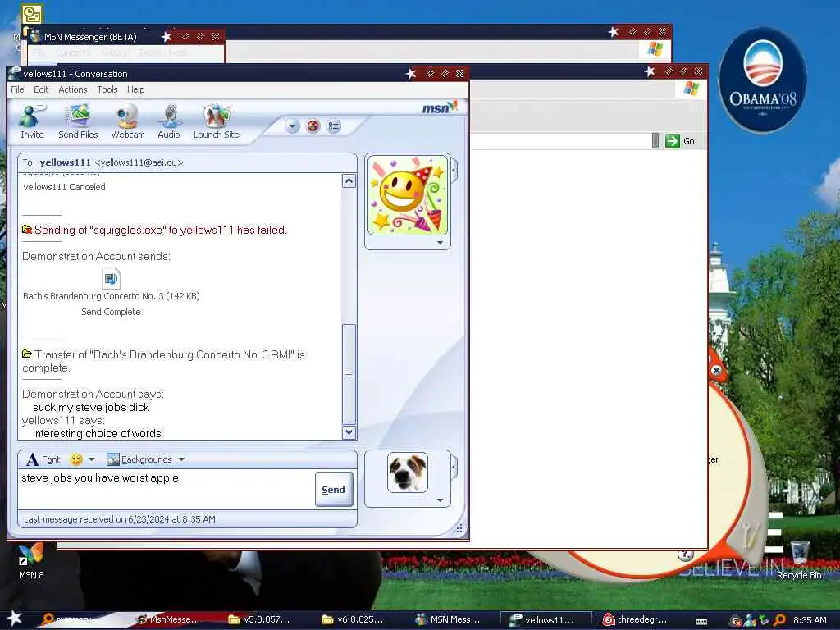Expand the emoticon dropdown arrow
Viewport: 840px width, 630px height.
point(92,459)
